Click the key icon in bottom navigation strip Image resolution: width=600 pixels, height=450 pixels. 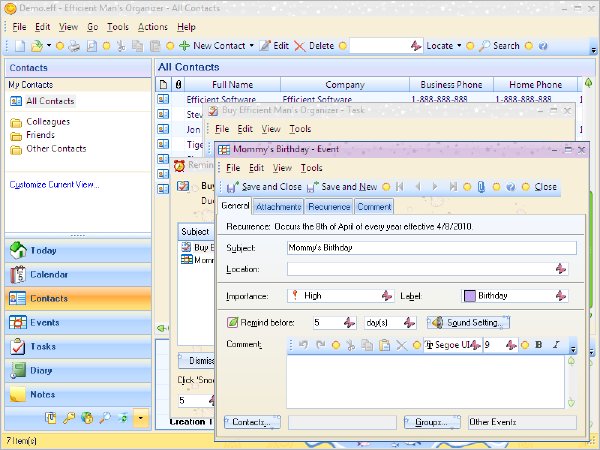pyautogui.click(x=69, y=418)
